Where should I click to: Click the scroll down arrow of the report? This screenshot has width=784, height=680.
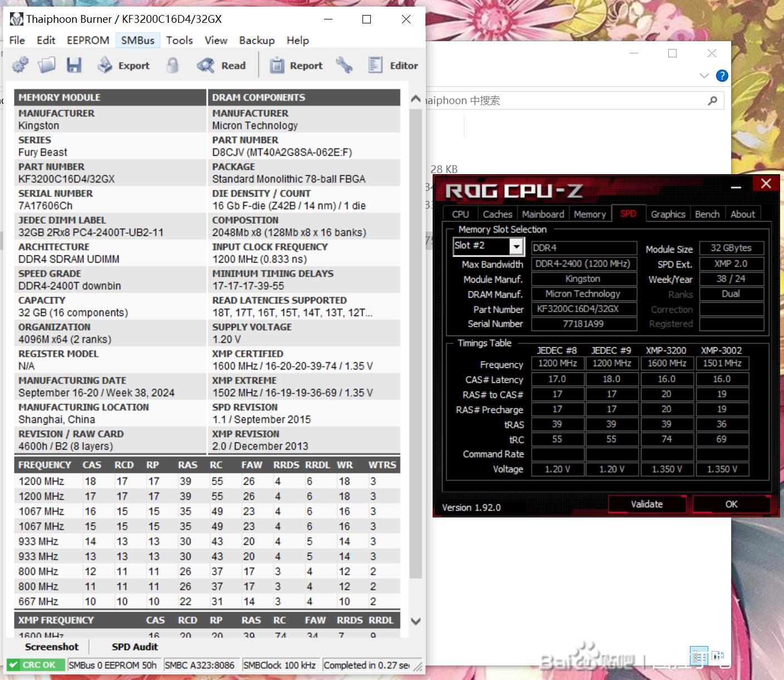tap(415, 621)
